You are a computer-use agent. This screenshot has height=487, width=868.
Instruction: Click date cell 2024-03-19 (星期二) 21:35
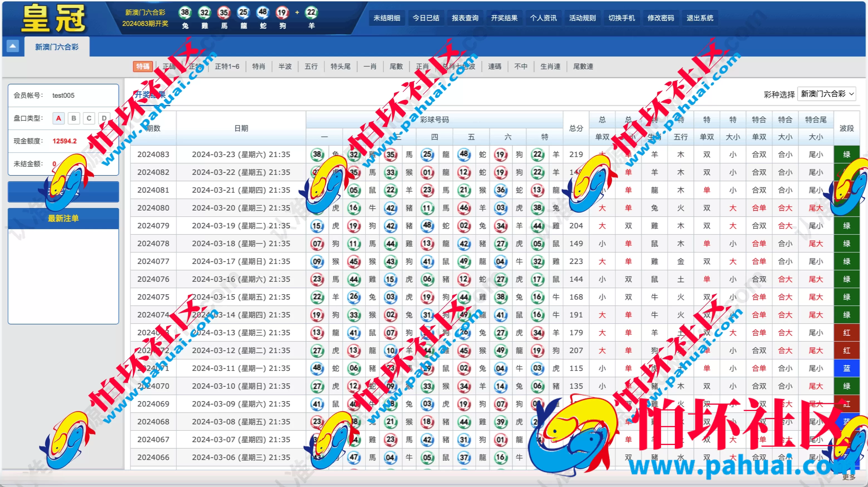click(241, 226)
